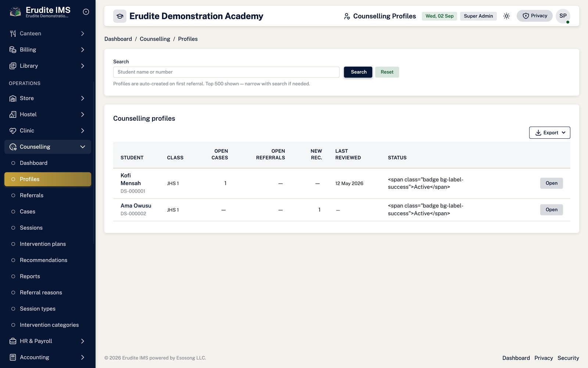Click the Library book icon

coord(13,66)
